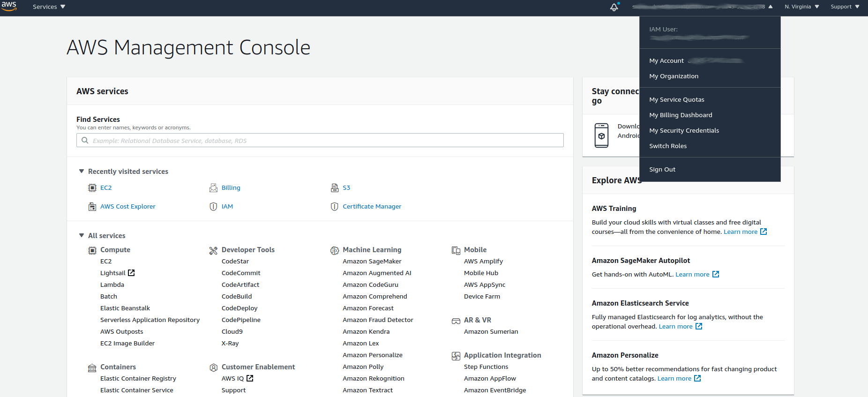Click Sign Out in the user menu

662,169
